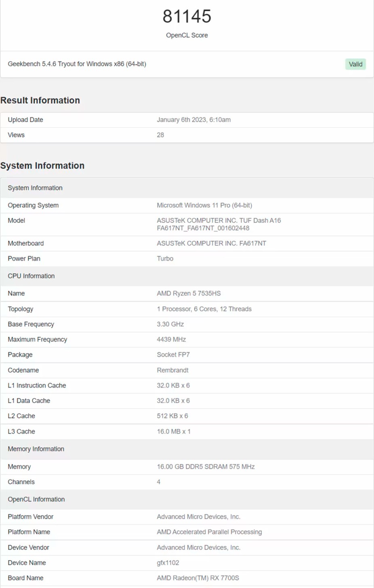374x588 pixels.
Task: Click the 81145 OpenCL score number
Action: click(187, 17)
